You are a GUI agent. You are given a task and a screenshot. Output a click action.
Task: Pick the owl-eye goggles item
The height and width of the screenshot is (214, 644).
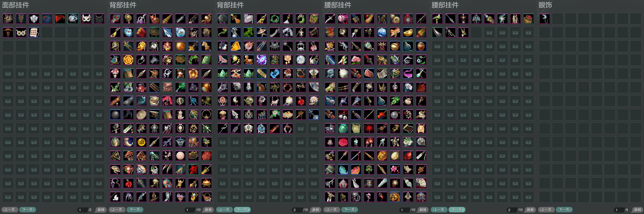pos(21,32)
